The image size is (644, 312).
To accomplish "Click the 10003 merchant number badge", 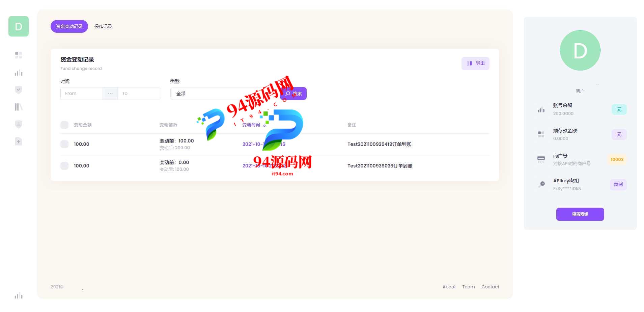I will 617,159.
